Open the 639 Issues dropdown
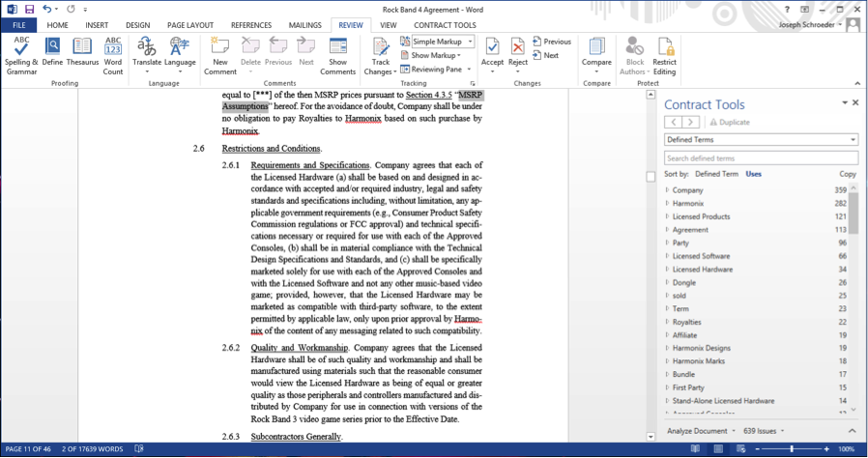The image size is (868, 458). [764, 431]
